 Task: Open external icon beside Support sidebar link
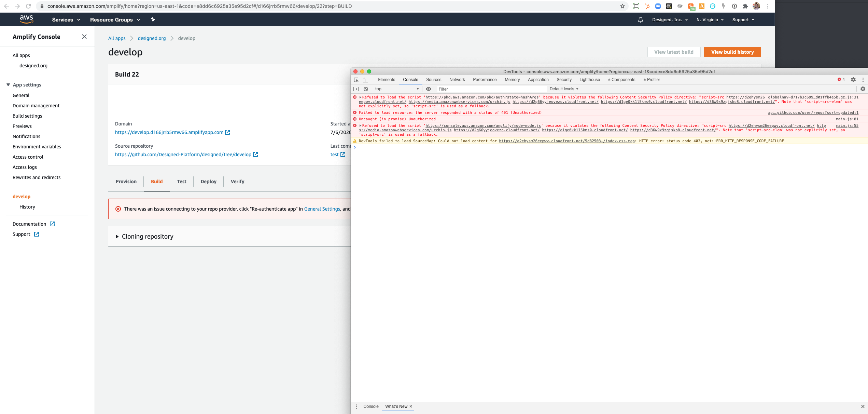pos(37,234)
